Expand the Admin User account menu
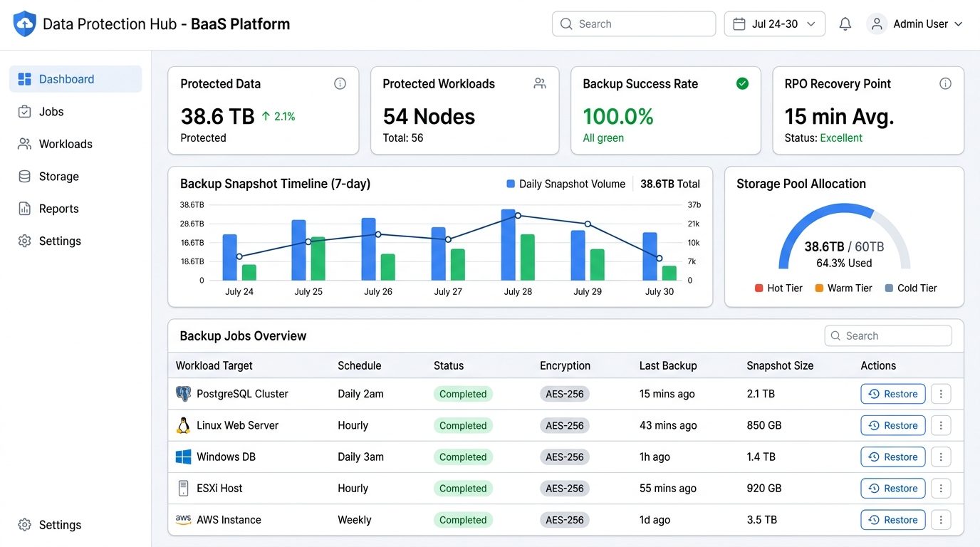Image resolution: width=980 pixels, height=547 pixels. [x=914, y=24]
